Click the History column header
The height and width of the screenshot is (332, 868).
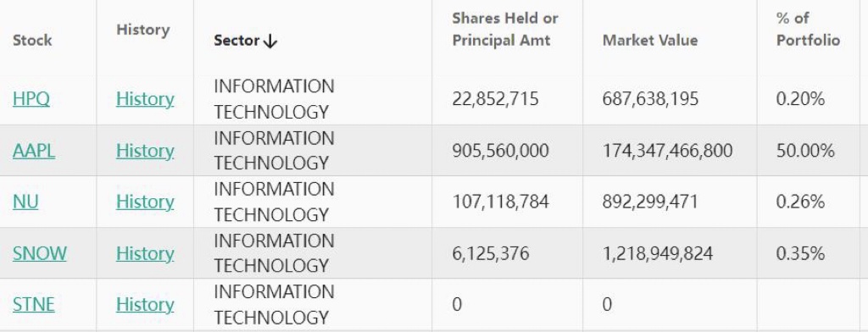coord(142,30)
